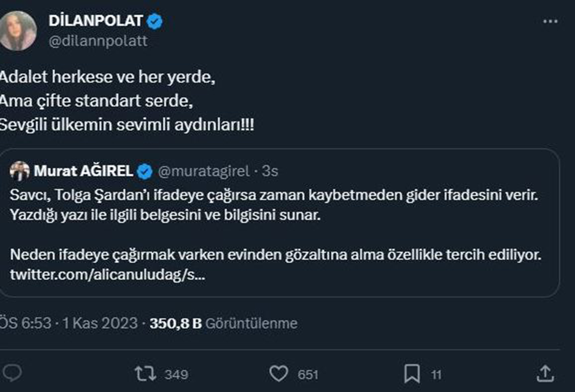Image resolution: width=575 pixels, height=392 pixels.
Task: Select the DILANPOLAT display name
Action: pos(95,20)
